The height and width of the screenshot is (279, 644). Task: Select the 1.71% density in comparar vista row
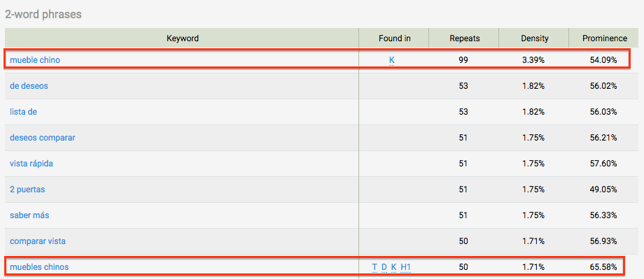[x=533, y=241]
